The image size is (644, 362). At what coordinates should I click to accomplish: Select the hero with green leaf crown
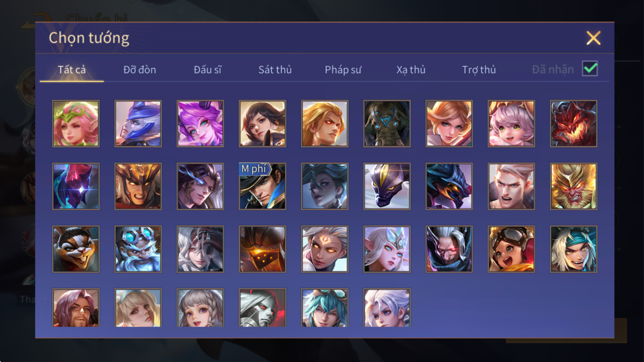pos(76,123)
